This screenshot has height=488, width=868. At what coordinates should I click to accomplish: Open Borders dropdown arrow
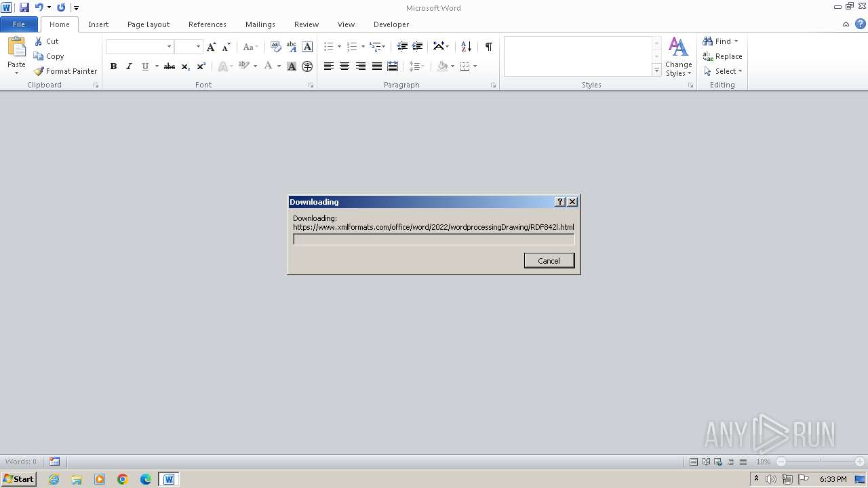click(475, 66)
